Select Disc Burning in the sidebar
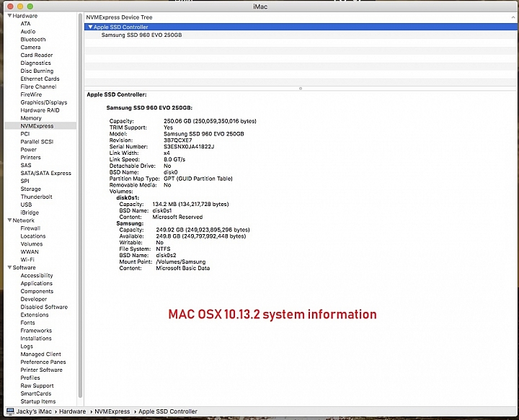 [37, 71]
